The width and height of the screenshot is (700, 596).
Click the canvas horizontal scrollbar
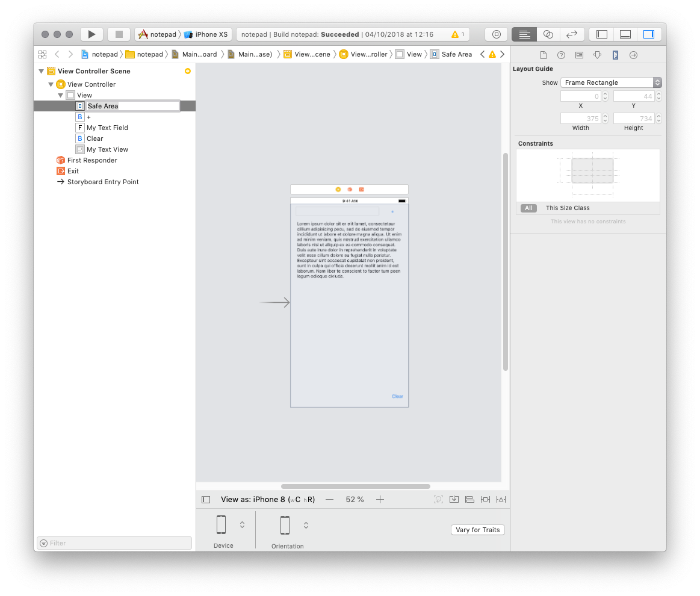[355, 486]
